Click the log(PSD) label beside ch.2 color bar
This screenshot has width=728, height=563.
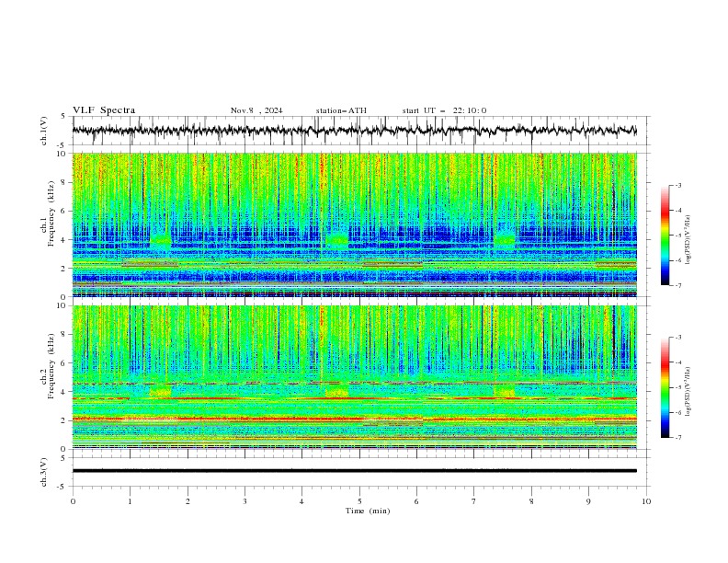click(x=688, y=392)
